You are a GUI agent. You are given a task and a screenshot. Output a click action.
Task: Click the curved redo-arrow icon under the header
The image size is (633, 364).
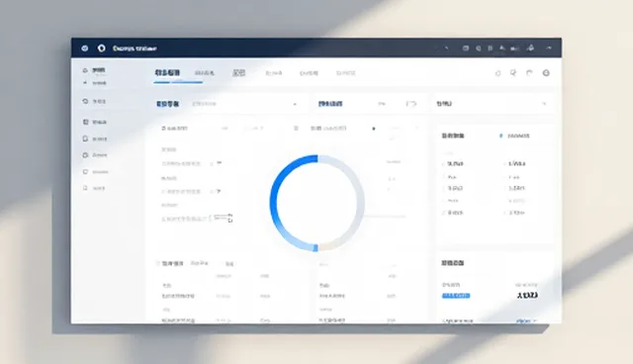[x=529, y=73]
